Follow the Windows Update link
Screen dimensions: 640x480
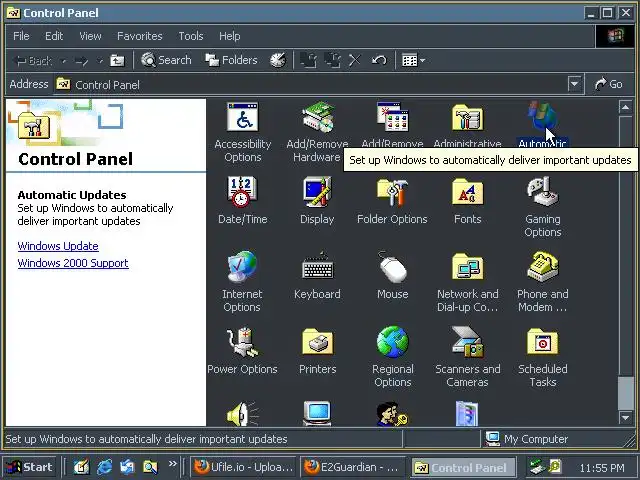[58, 246]
